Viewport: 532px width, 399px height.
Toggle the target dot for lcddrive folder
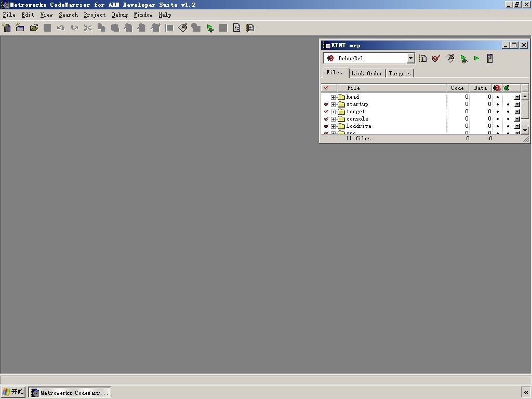pos(508,126)
